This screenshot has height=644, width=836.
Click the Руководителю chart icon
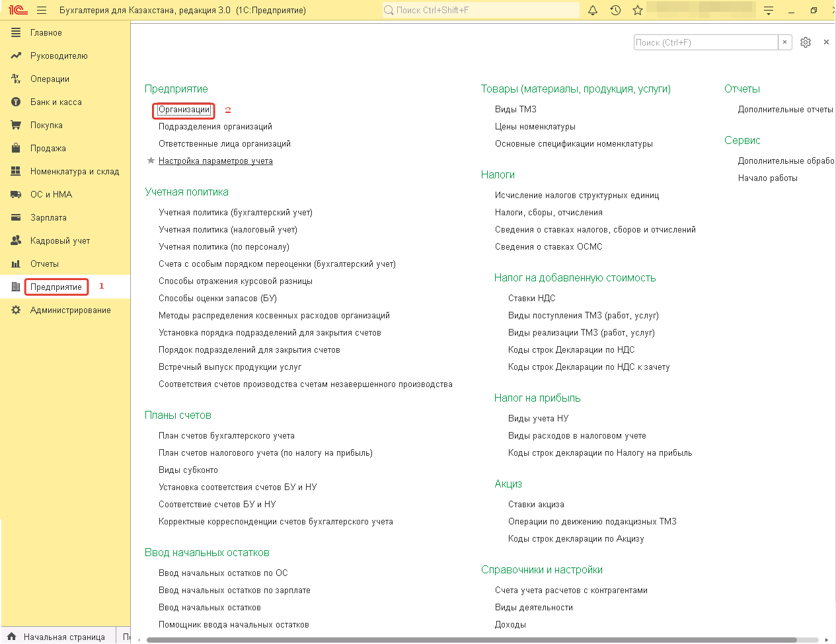point(16,55)
